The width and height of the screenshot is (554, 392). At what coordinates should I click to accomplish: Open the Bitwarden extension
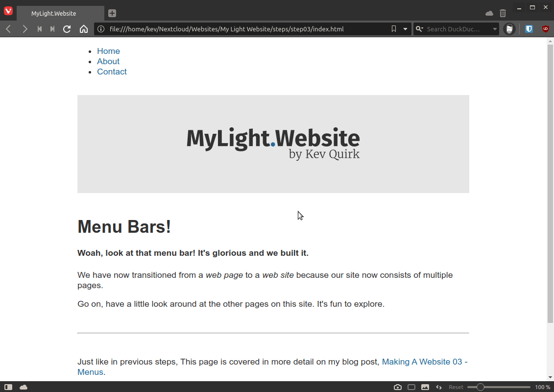[528, 29]
